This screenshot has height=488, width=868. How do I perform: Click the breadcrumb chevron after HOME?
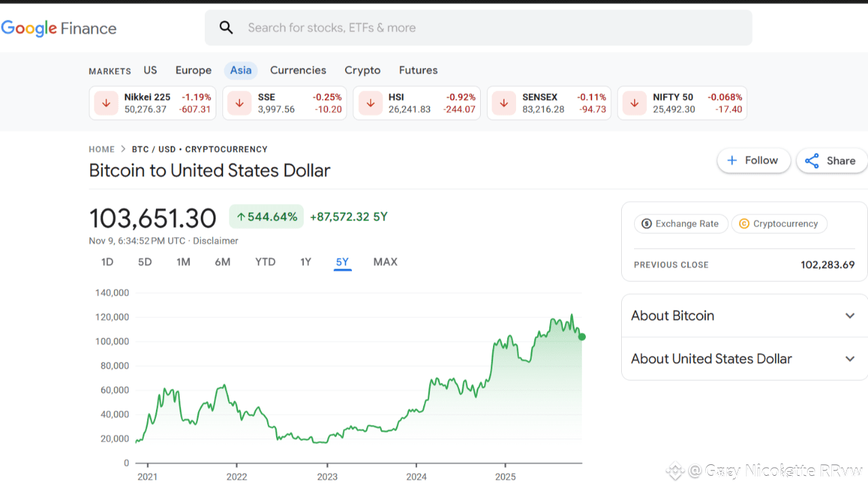[x=123, y=149]
